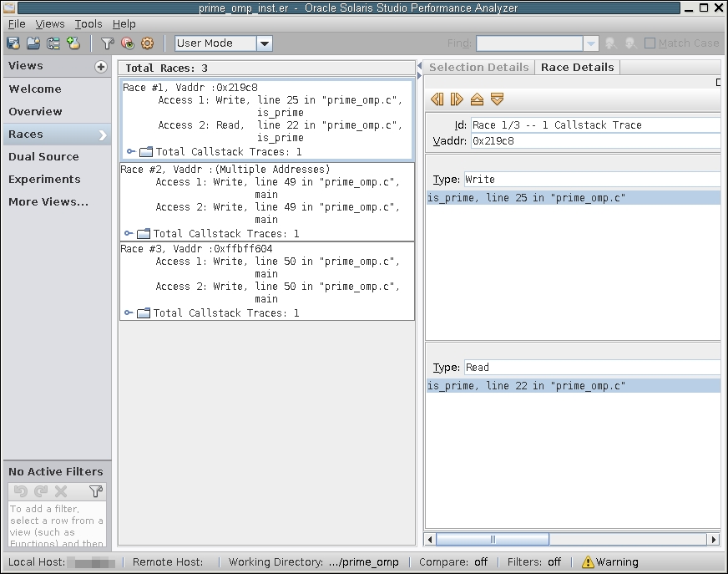The image size is (728, 574).
Task: Open the Dual Source view
Action: coord(57,156)
